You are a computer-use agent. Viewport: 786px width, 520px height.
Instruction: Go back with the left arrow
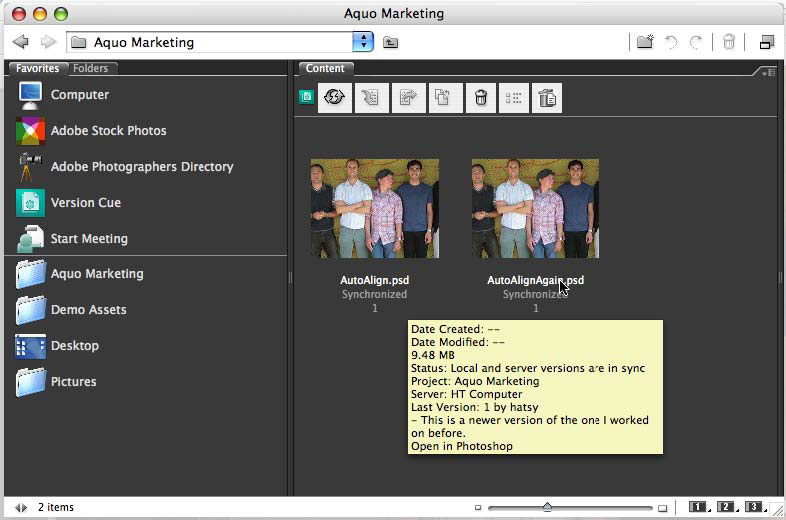coord(21,42)
